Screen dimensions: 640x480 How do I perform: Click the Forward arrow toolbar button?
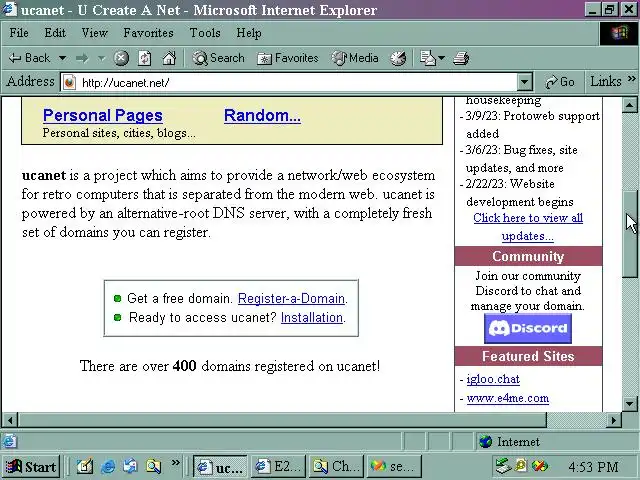(x=82, y=58)
